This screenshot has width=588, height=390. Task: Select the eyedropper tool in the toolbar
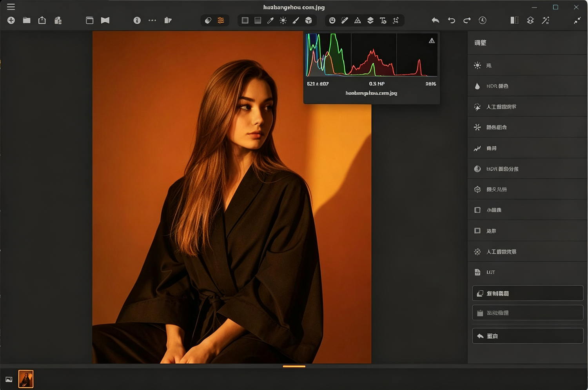click(x=270, y=20)
